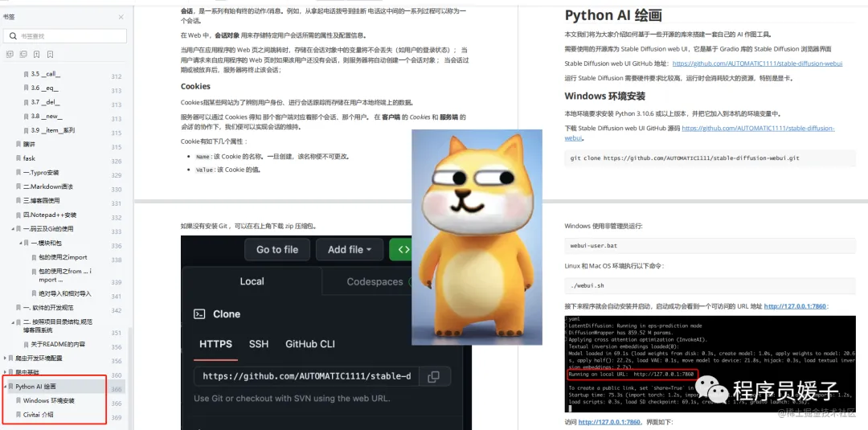Screen dimensions: 868x430
Task: Click the 书签查找 search field
Action: pos(65,36)
